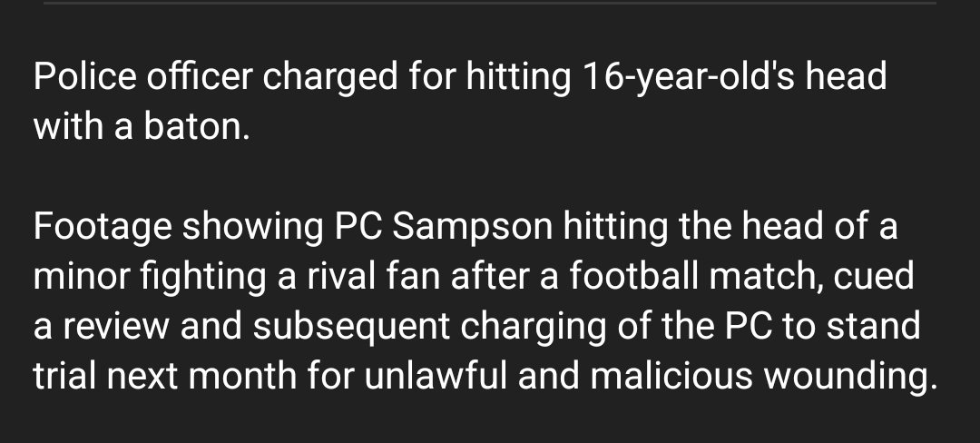Click the word 'Police' starting the headline
This screenshot has height=443, width=980.
(85, 77)
